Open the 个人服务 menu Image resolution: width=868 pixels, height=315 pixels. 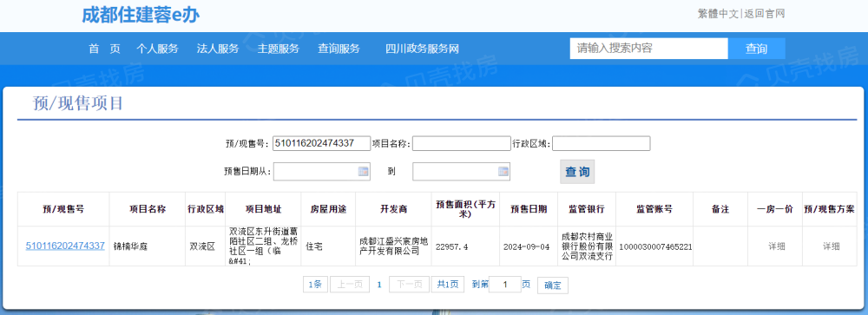coord(158,49)
